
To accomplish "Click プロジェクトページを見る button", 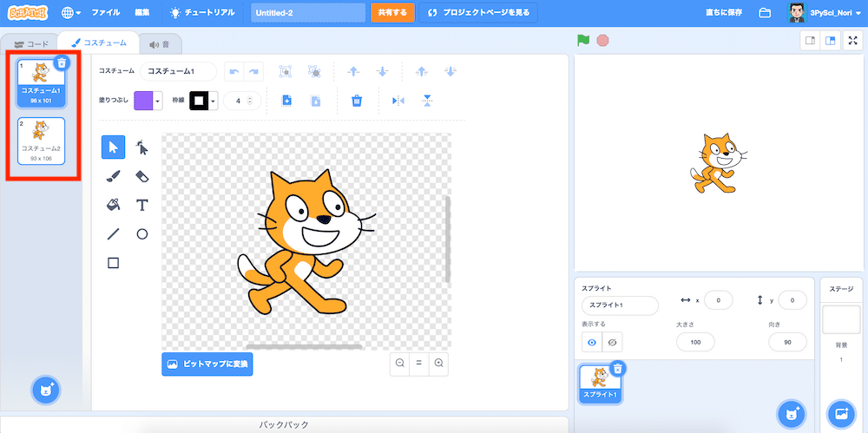I will coord(477,13).
